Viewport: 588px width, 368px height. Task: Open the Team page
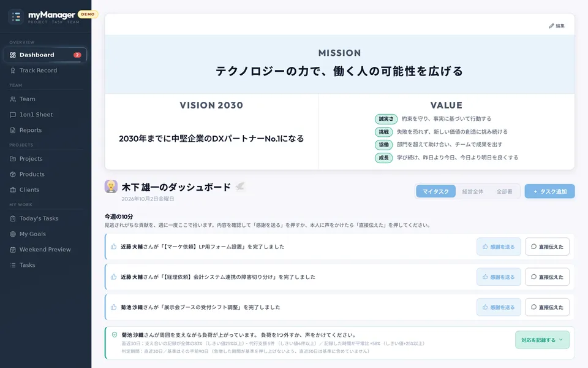point(45,99)
